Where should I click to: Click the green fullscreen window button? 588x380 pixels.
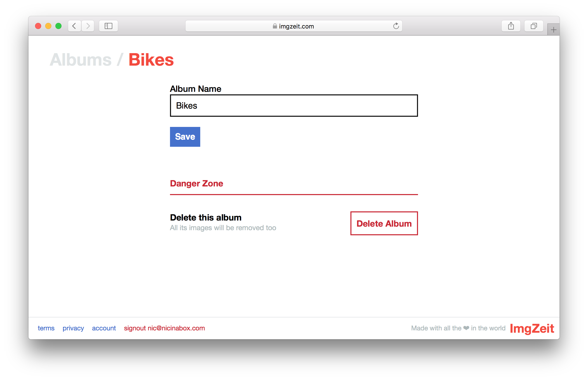[x=58, y=26]
